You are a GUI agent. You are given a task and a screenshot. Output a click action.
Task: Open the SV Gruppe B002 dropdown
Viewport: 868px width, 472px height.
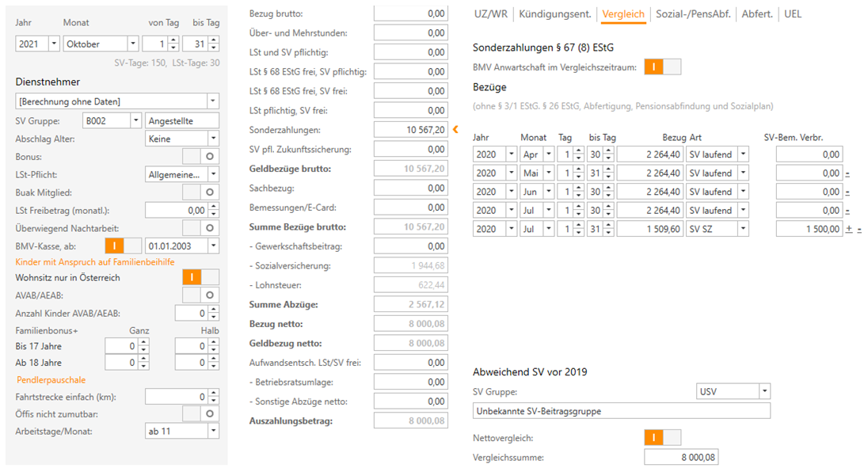(x=135, y=120)
